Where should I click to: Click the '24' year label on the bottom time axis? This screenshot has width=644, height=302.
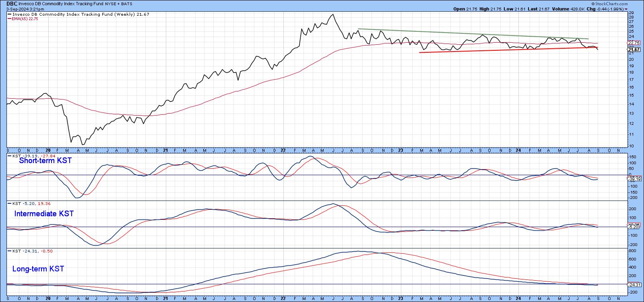click(x=518, y=299)
